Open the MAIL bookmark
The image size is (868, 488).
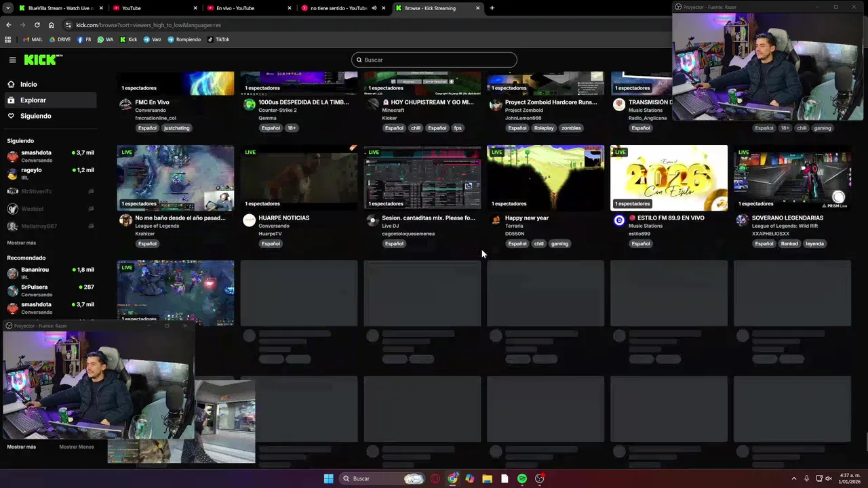(x=33, y=39)
